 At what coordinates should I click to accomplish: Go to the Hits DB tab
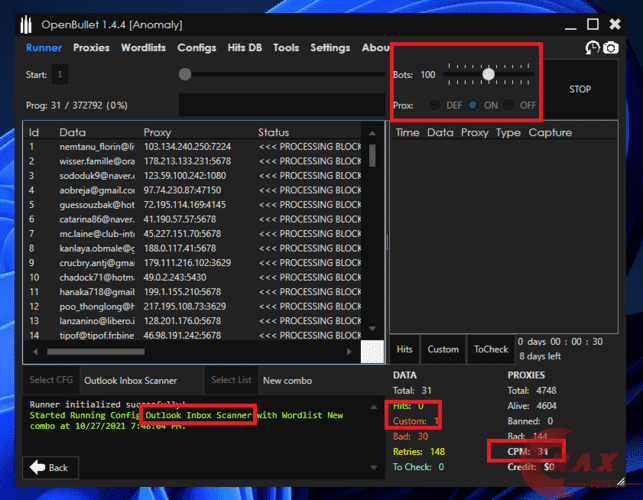pyautogui.click(x=246, y=47)
